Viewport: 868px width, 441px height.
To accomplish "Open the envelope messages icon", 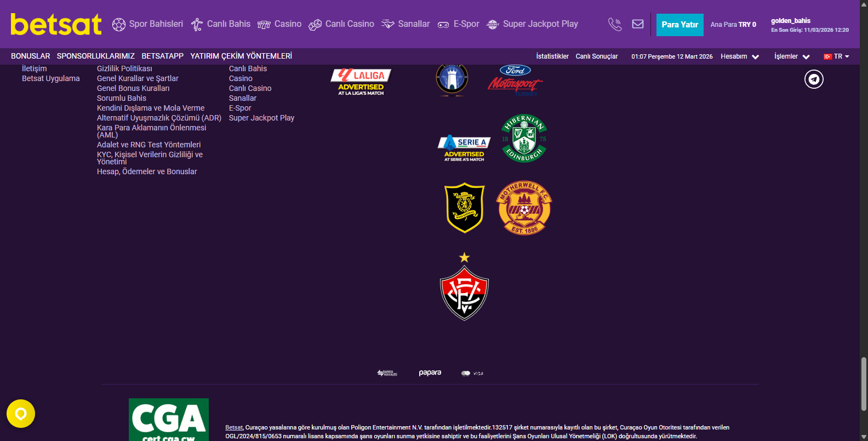I will [638, 24].
